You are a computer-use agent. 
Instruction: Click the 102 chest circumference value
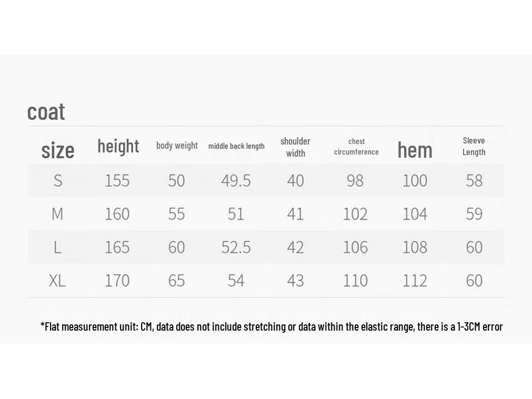pyautogui.click(x=355, y=214)
